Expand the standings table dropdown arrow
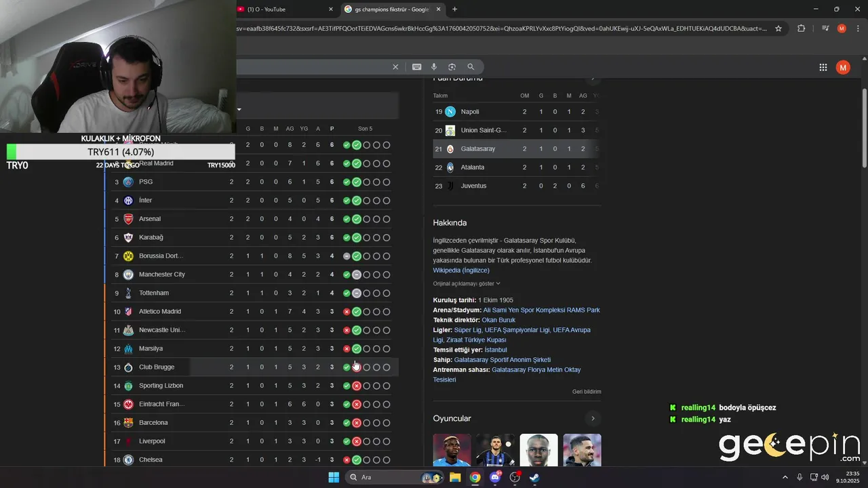The width and height of the screenshot is (868, 488). [239, 109]
